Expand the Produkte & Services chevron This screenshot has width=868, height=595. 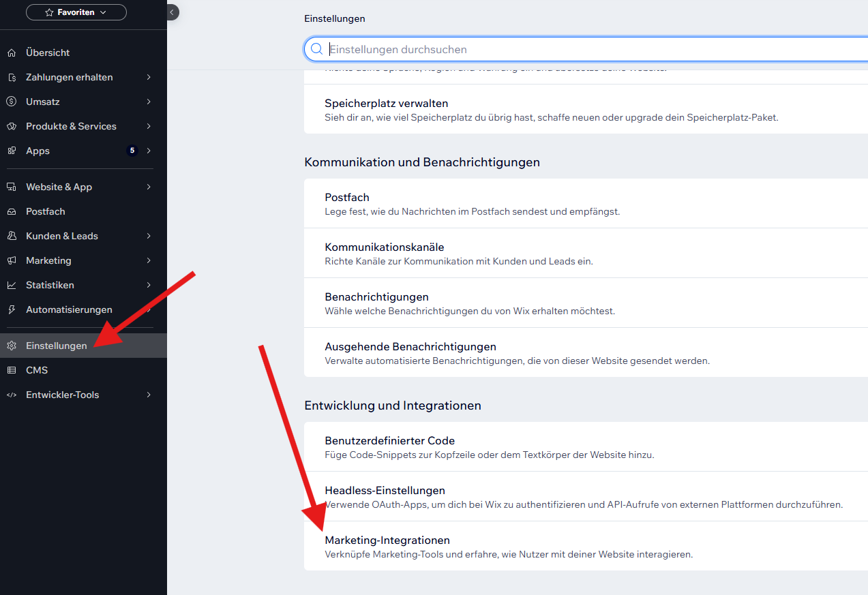coord(148,126)
